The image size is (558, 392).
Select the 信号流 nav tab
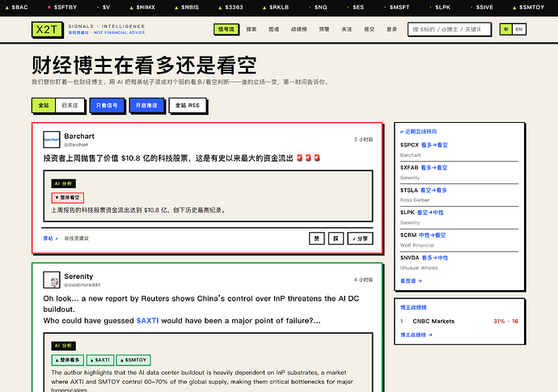(226, 29)
